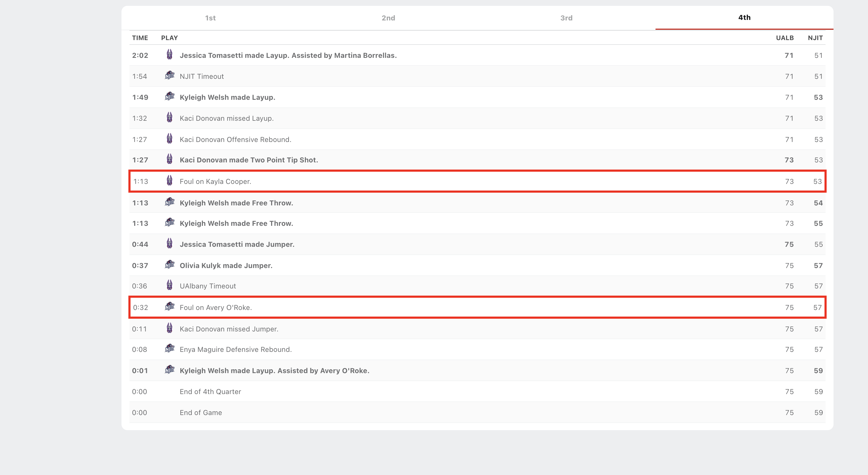Click NJIT logo on Foul on Avery O'Roke

pos(170,307)
